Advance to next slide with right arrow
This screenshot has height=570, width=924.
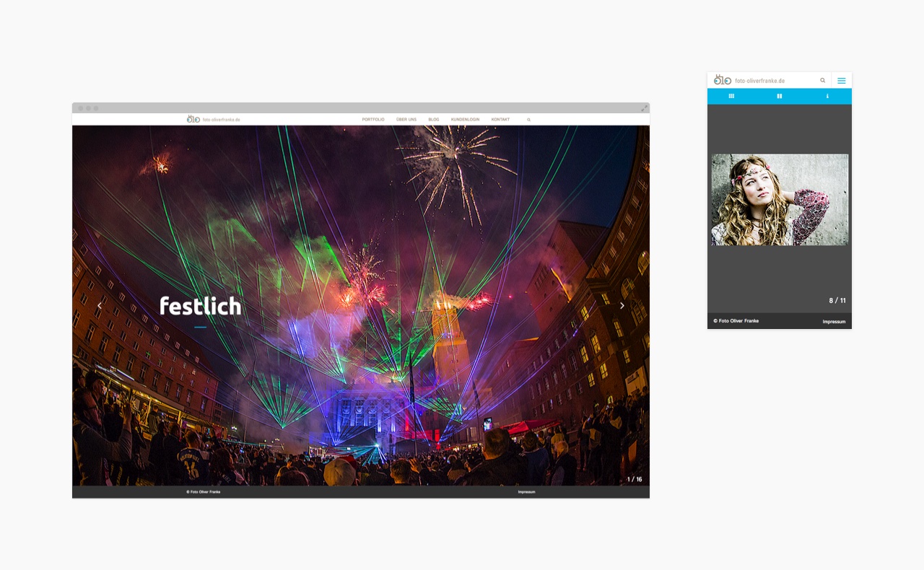tap(622, 306)
